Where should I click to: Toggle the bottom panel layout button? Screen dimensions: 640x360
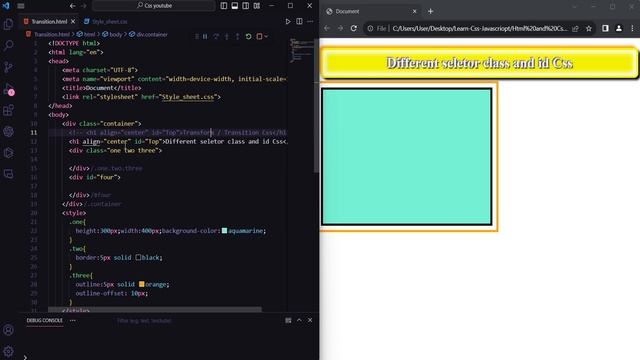(235, 6)
